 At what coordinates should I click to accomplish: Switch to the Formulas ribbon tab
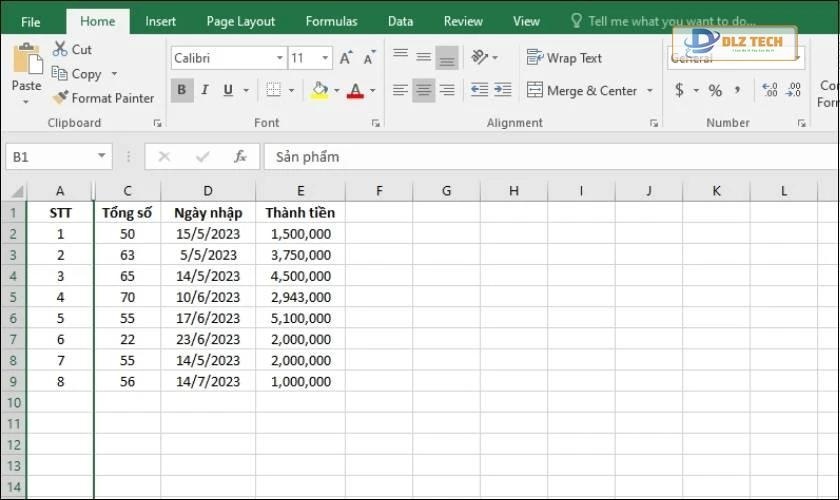[x=331, y=21]
